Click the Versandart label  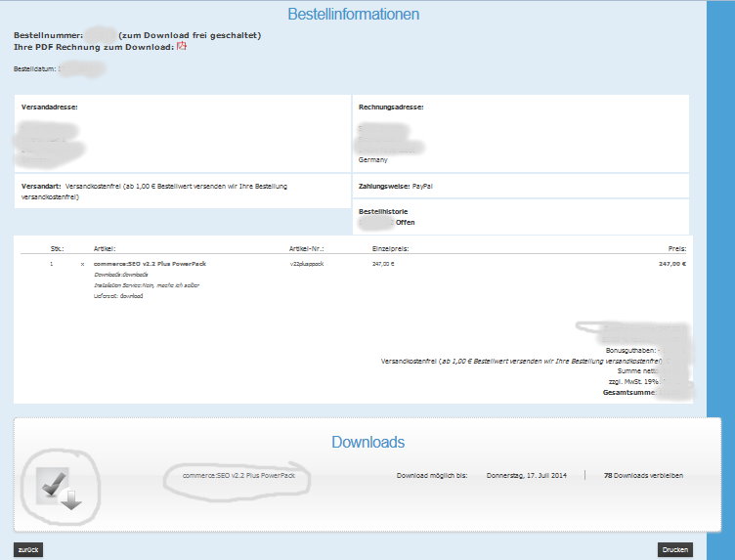click(x=41, y=185)
